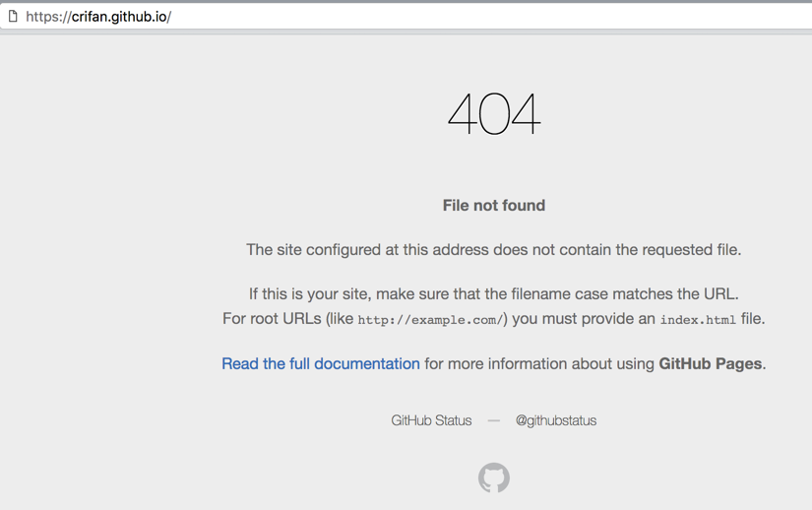Click the crifan.github.io domain in URL
Viewport: 812px width, 510px height.
click(x=119, y=17)
